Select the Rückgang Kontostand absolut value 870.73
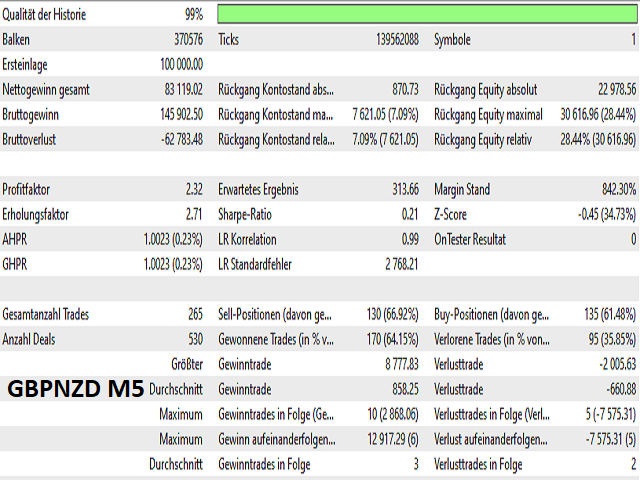The height and width of the screenshot is (480, 640). tap(405, 89)
